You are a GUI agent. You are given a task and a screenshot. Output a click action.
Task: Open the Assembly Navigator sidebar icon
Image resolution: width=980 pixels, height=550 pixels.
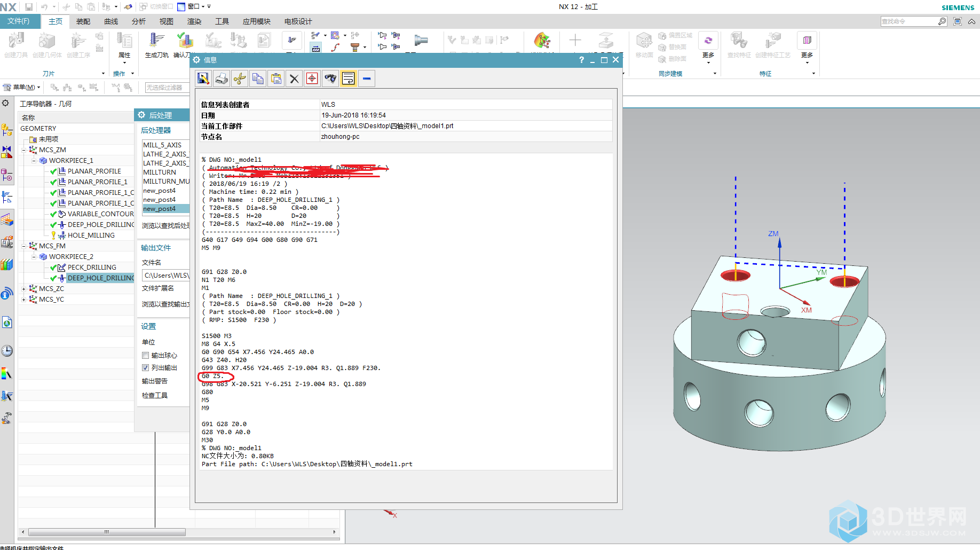pyautogui.click(x=6, y=130)
